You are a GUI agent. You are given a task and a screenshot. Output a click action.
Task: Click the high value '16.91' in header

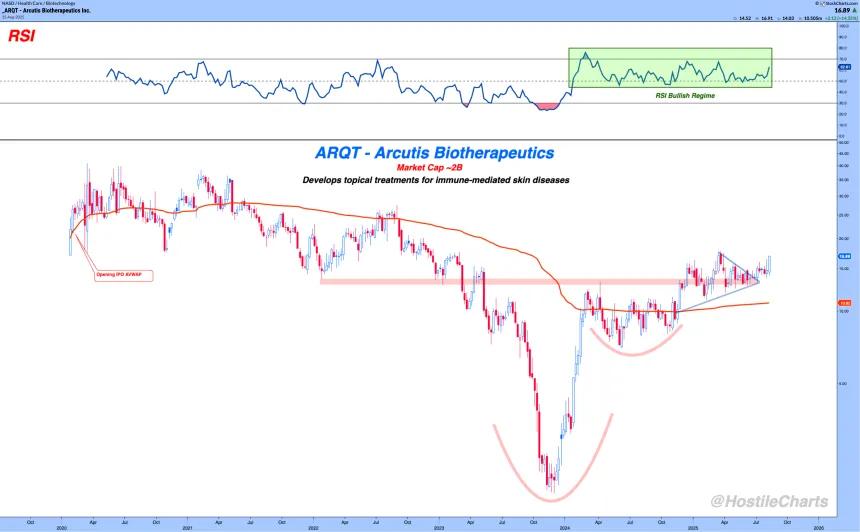click(767, 18)
